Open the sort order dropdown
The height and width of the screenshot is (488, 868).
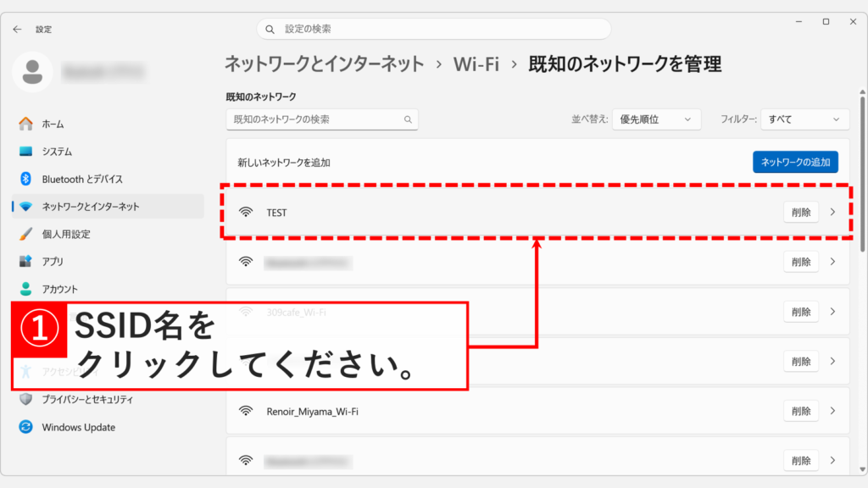point(656,119)
